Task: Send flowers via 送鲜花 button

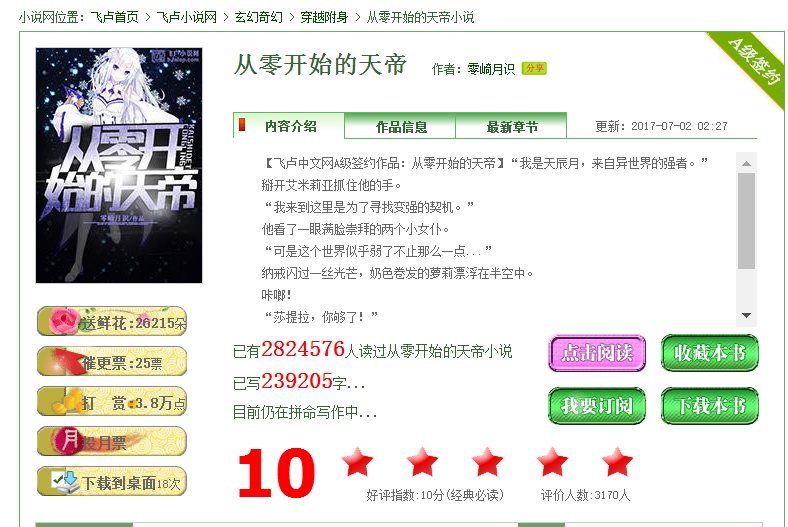Action: click(112, 322)
